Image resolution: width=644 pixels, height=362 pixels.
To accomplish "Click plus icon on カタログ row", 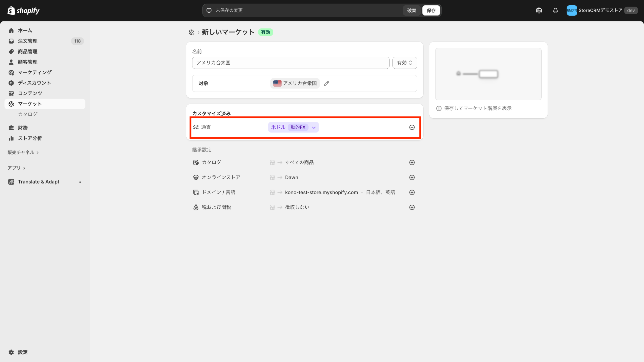I will tap(412, 162).
